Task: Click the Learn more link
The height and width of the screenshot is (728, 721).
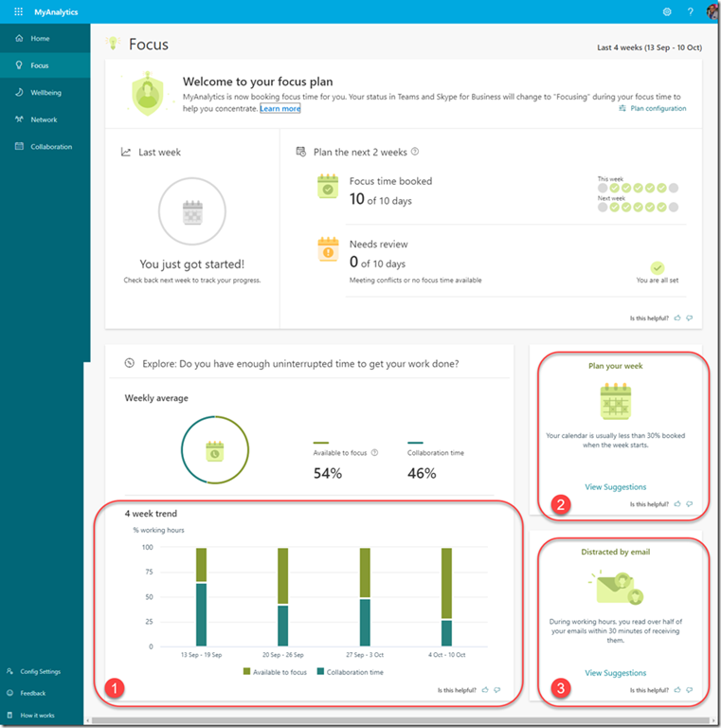Action: [280, 109]
